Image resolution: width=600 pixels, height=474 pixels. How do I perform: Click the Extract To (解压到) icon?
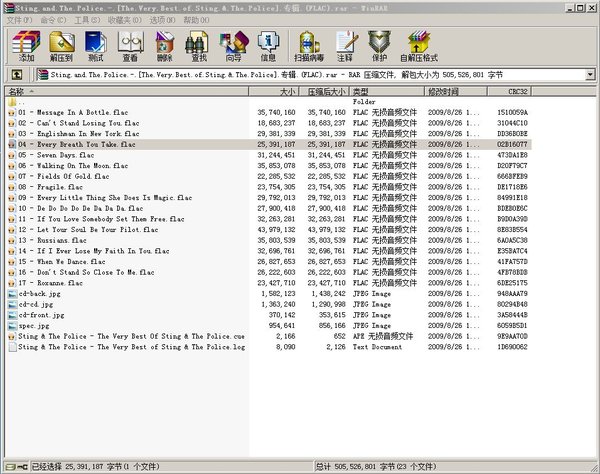(60, 46)
